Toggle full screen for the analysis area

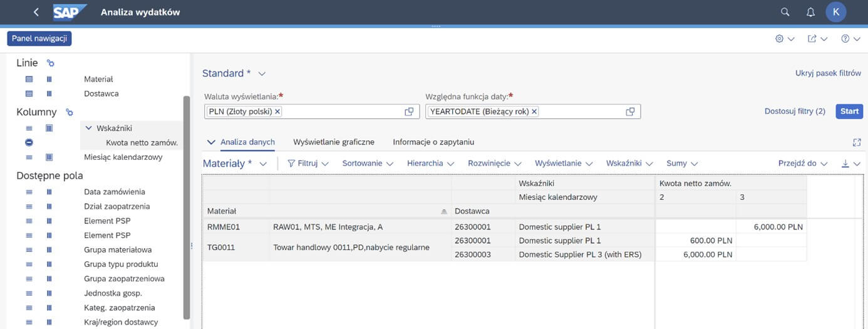click(x=857, y=142)
